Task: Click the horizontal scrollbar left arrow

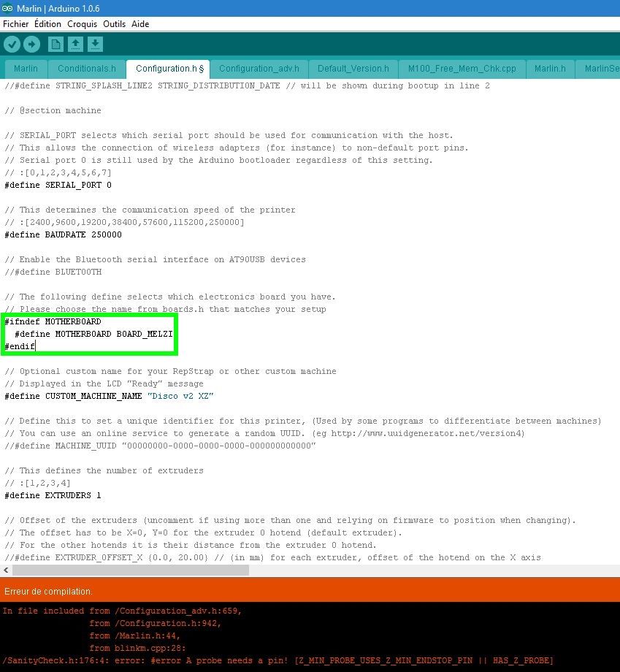Action: pyautogui.click(x=6, y=570)
